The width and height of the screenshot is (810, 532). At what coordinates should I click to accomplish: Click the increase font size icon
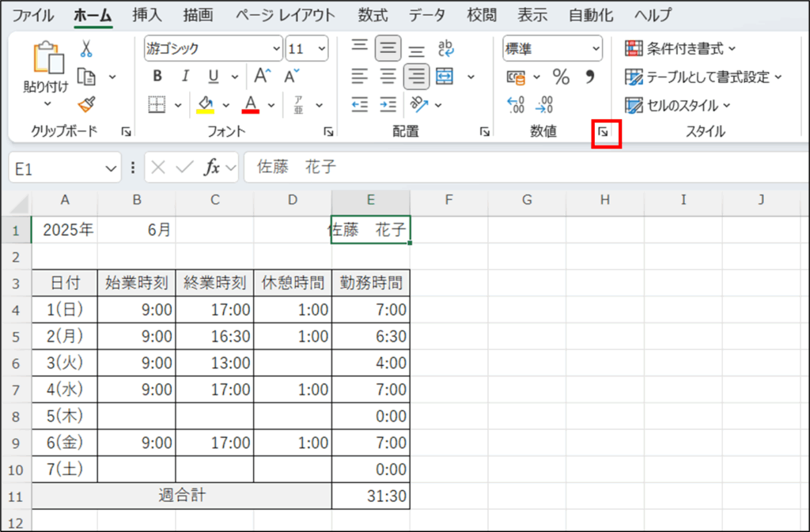point(262,76)
